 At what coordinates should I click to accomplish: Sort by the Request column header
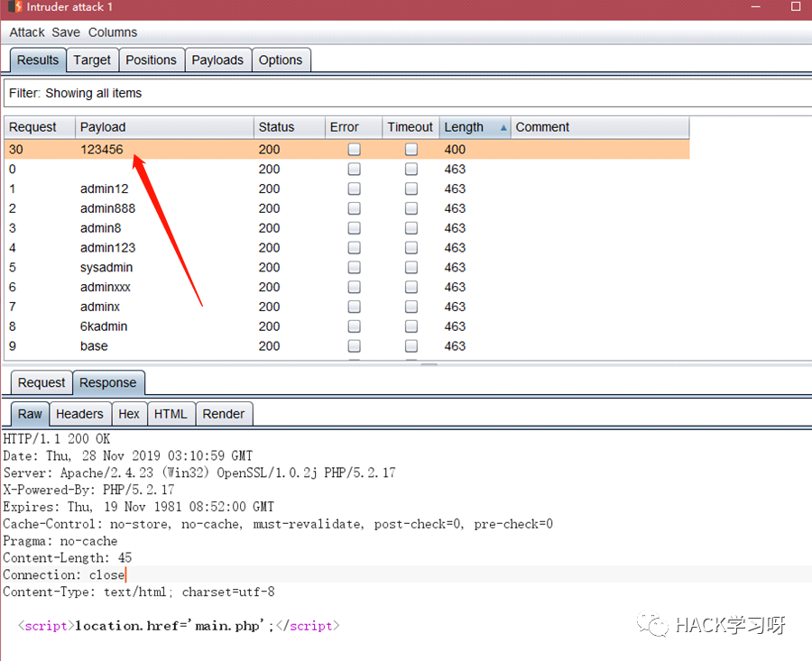click(40, 127)
